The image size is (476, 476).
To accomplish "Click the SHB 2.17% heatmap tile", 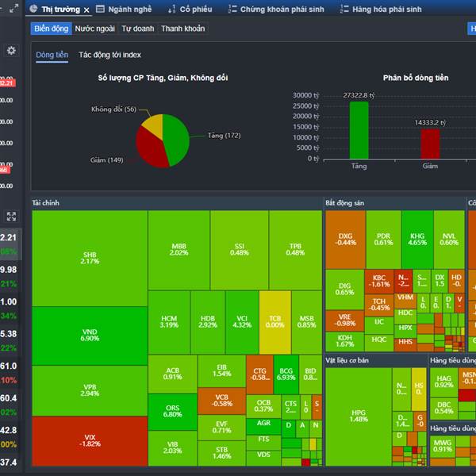I will 90,259.
